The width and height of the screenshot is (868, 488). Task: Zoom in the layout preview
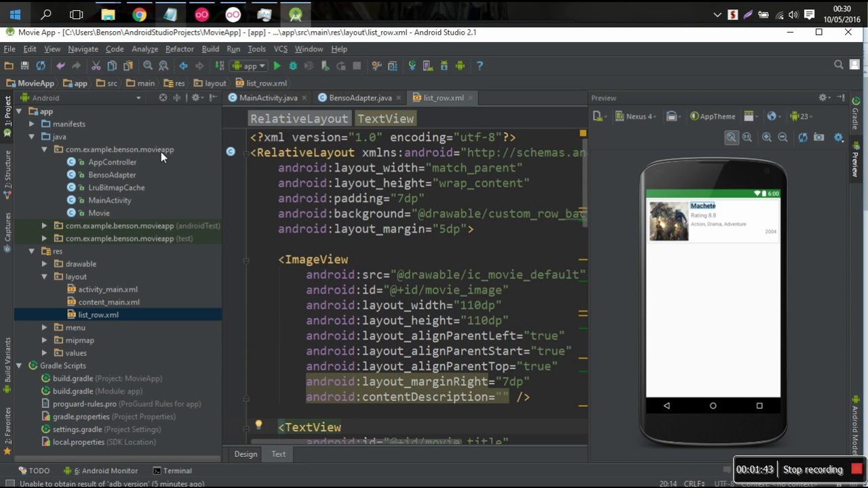pos(766,137)
